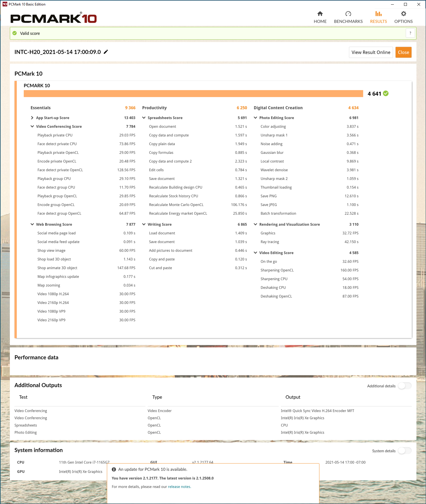Click the Valid score banner text

(x=30, y=33)
